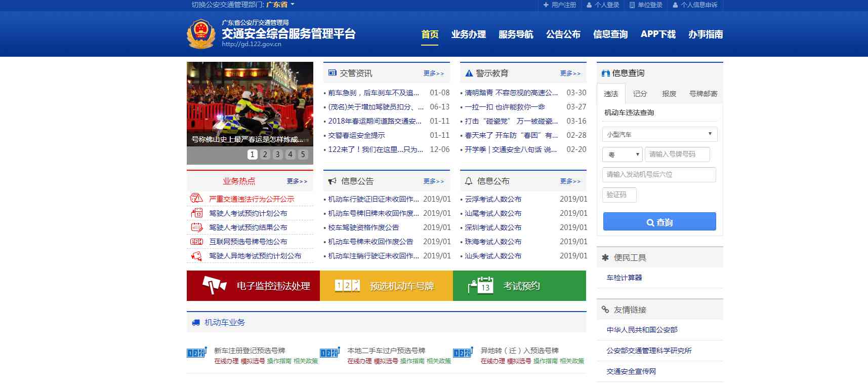Click the plate number icon on 预选机动车号牌
This screenshot has height=383, width=868.
[348, 285]
